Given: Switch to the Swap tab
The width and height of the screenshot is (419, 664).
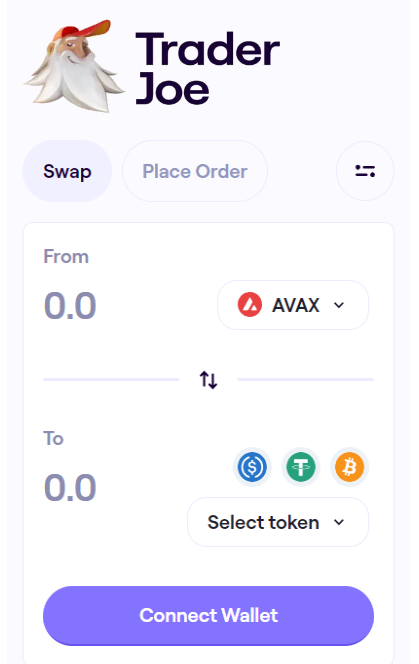Looking at the screenshot, I should (x=67, y=171).
